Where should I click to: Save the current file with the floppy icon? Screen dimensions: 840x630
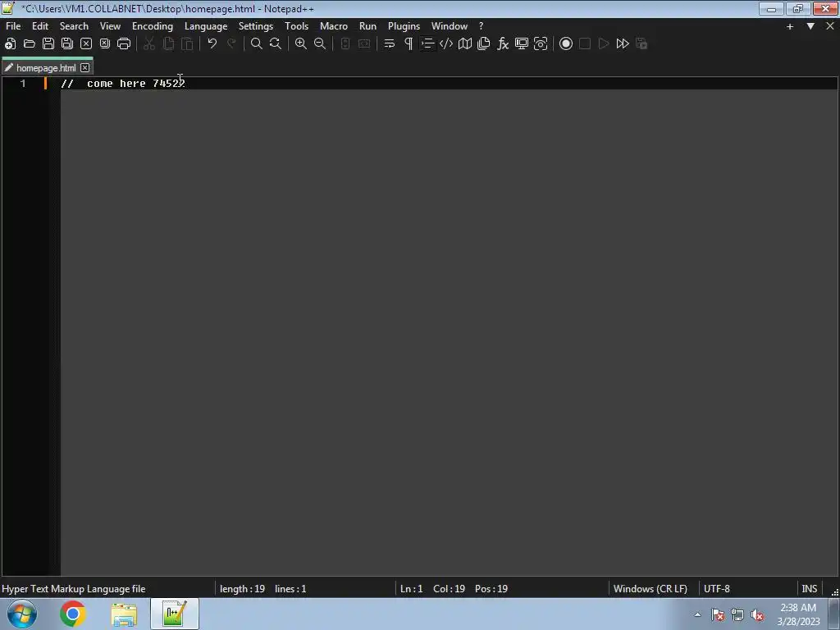pyautogui.click(x=48, y=44)
